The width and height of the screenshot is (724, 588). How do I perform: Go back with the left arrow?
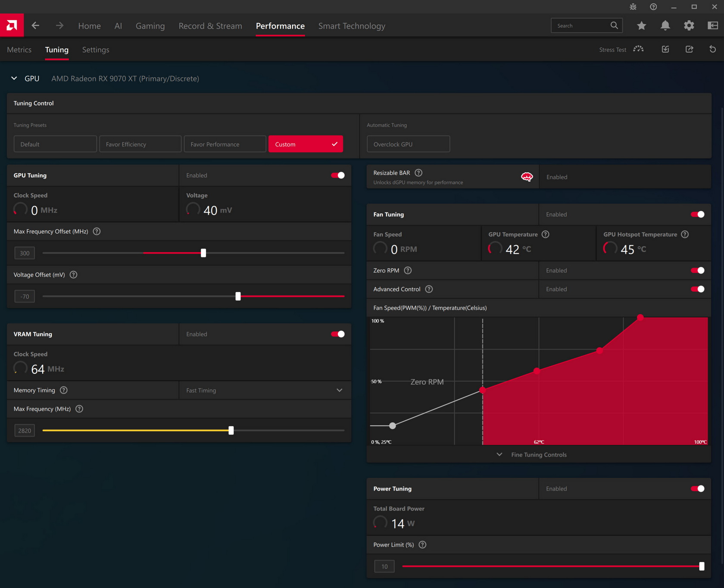pos(35,26)
